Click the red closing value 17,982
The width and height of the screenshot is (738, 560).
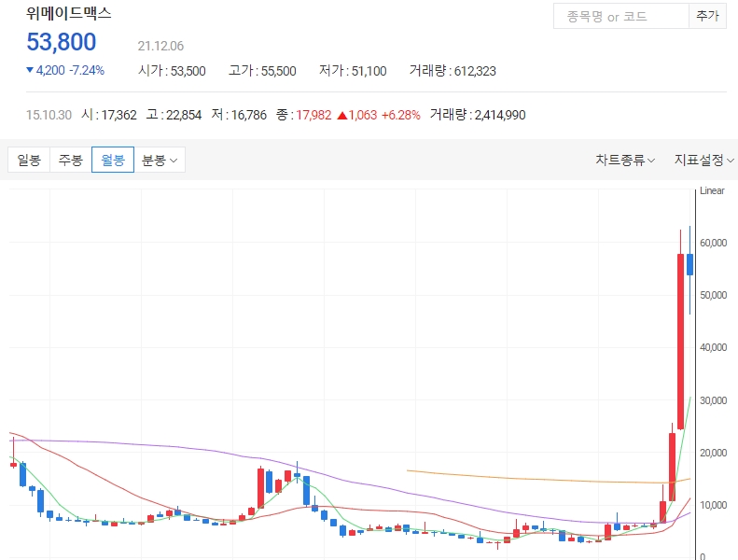pos(313,115)
